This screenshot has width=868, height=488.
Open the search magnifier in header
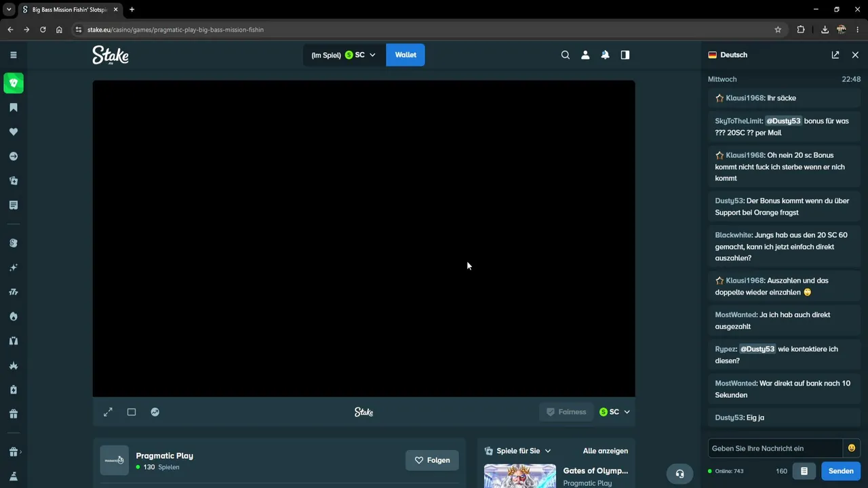pyautogui.click(x=566, y=55)
